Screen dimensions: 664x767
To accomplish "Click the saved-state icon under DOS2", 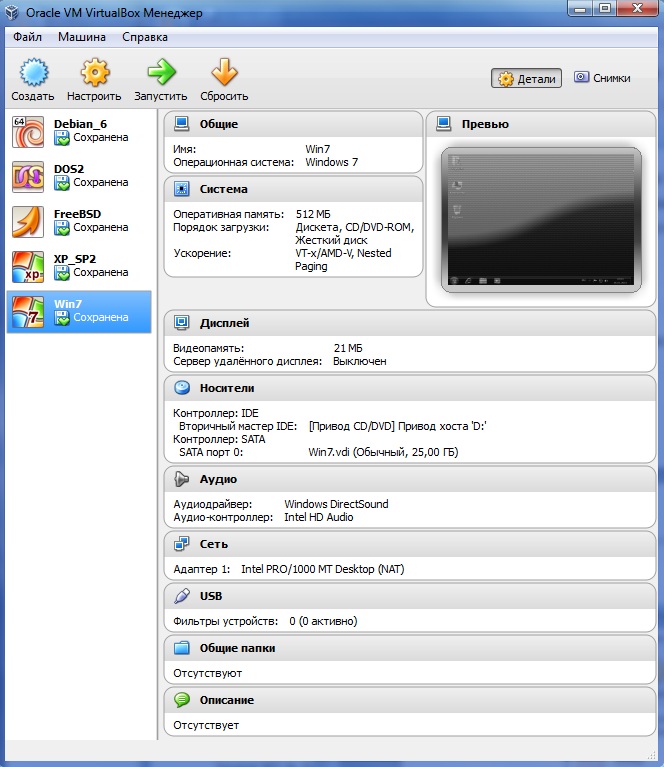I will pos(62,183).
